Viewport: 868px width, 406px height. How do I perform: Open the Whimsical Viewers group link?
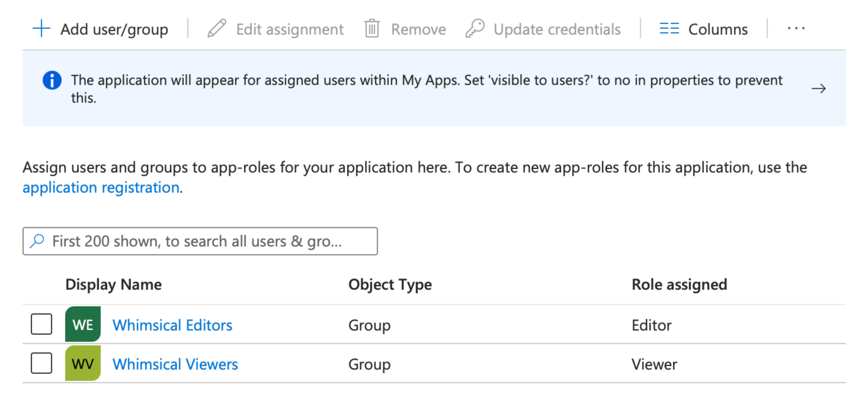pyautogui.click(x=175, y=364)
